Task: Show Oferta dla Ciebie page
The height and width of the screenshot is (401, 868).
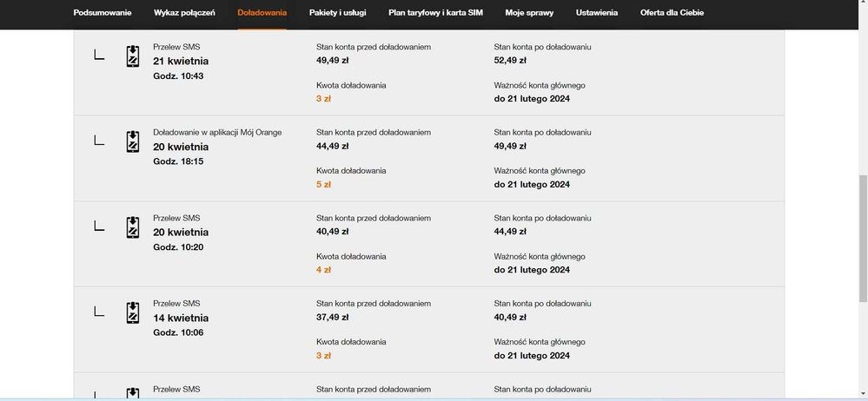Action: coord(672,13)
